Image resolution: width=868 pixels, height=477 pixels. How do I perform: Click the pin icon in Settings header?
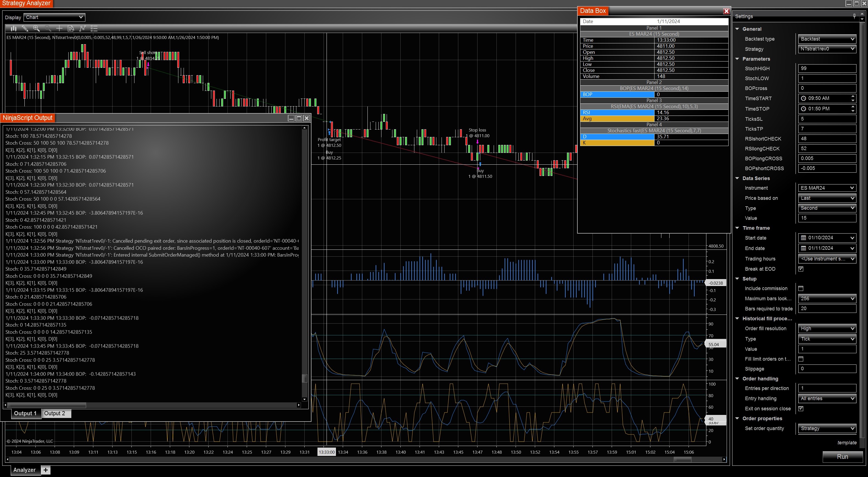(x=854, y=16)
